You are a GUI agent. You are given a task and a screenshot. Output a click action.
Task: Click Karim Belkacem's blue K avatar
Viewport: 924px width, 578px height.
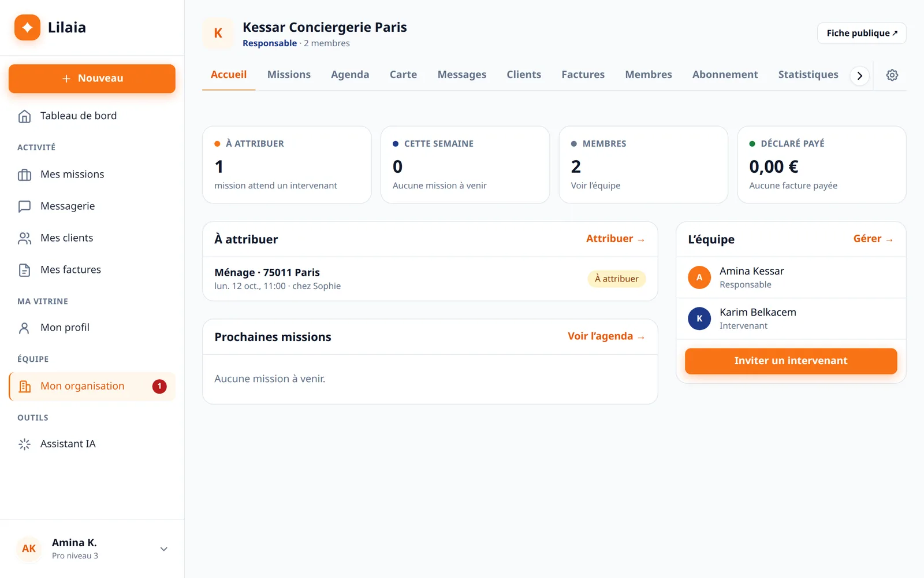click(x=699, y=318)
